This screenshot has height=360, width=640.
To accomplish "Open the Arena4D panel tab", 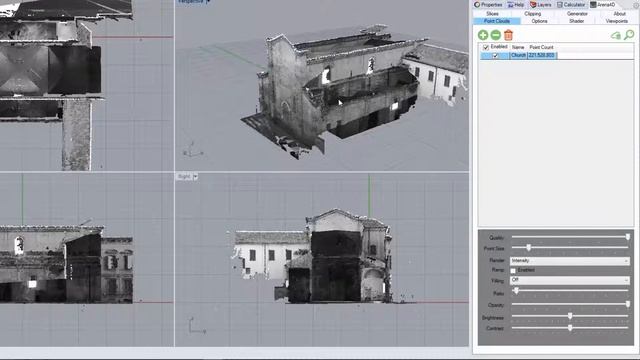I will [x=603, y=4].
